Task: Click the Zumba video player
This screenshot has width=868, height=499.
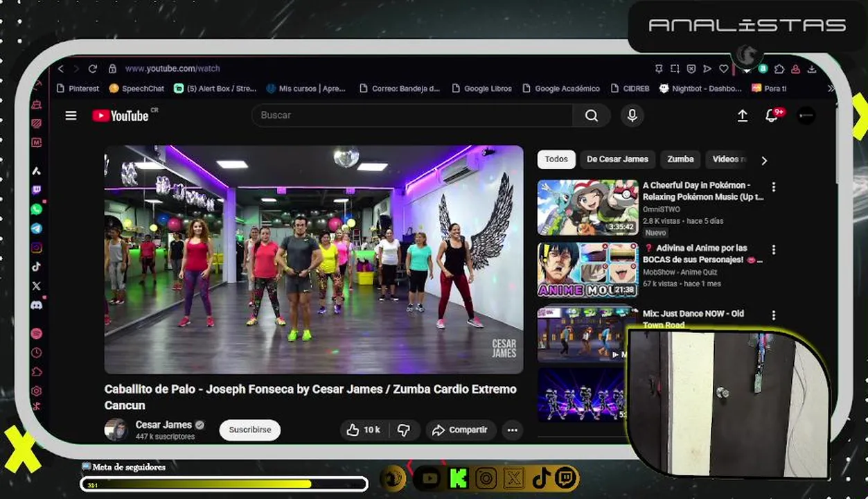Action: pos(314,259)
